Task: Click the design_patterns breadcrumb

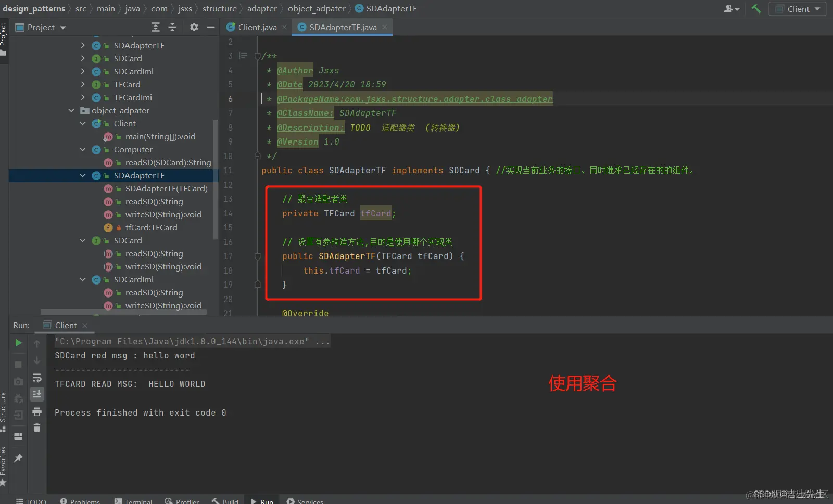Action: tap(34, 9)
